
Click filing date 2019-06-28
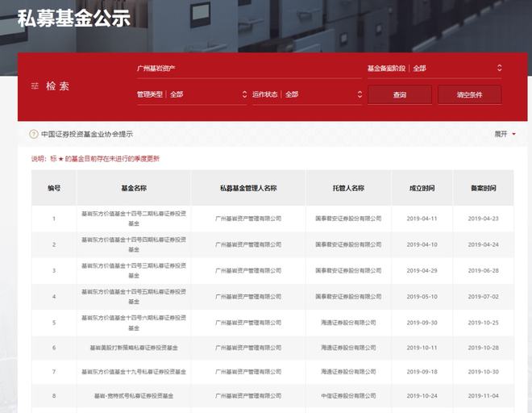pyautogui.click(x=484, y=271)
